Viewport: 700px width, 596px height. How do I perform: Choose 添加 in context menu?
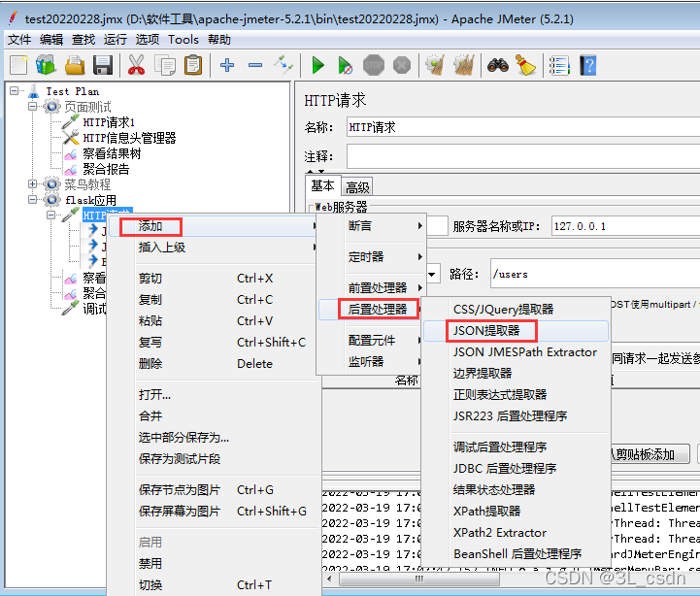point(215,226)
